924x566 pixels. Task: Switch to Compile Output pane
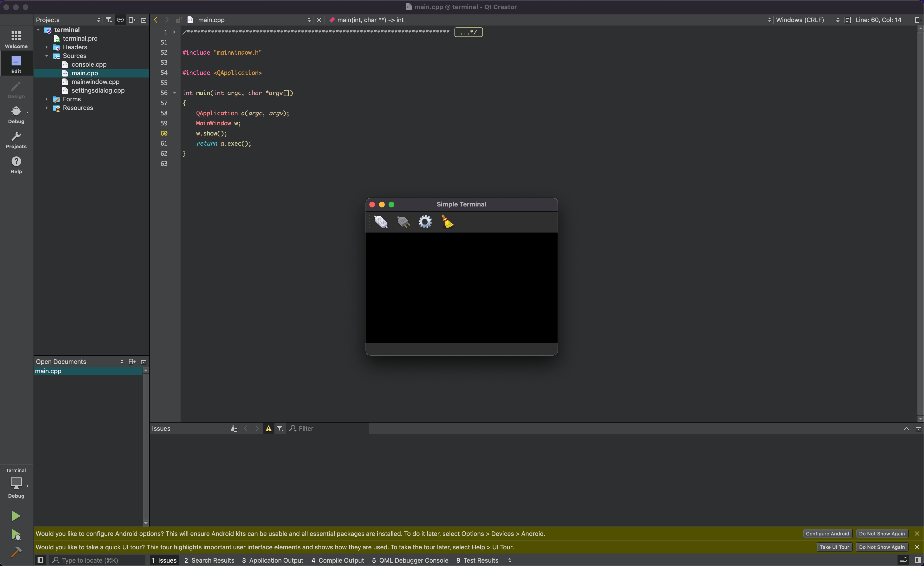pos(338,560)
